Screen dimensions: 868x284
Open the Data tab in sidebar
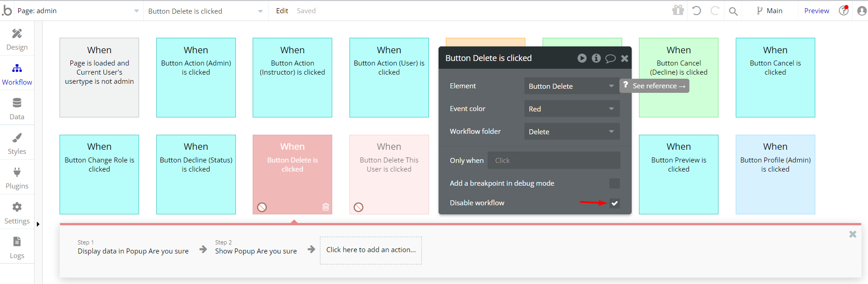point(17,109)
